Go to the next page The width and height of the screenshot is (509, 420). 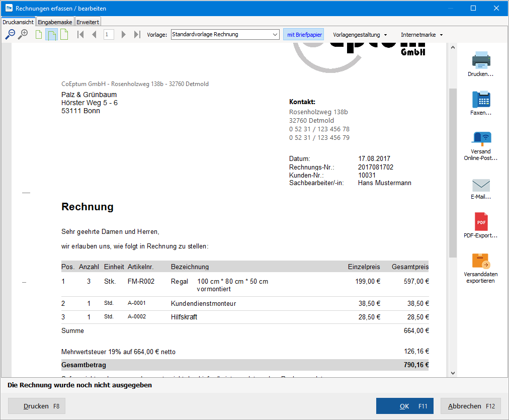pyautogui.click(x=123, y=34)
